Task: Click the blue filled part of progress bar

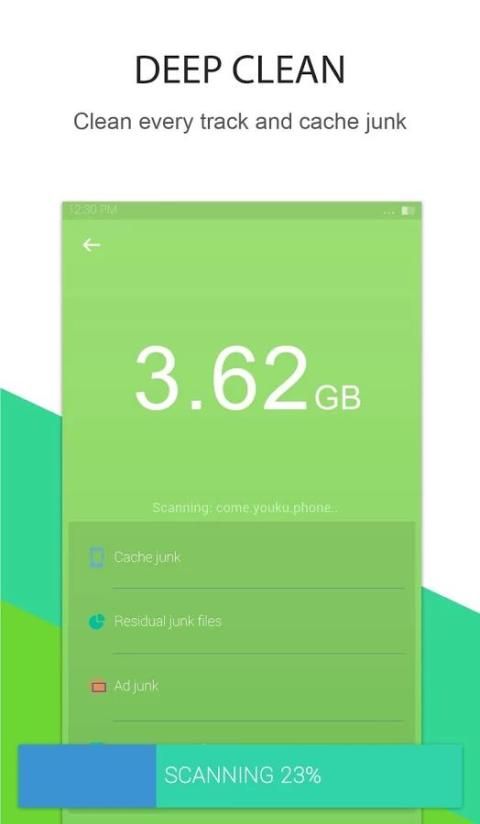Action: click(x=87, y=776)
